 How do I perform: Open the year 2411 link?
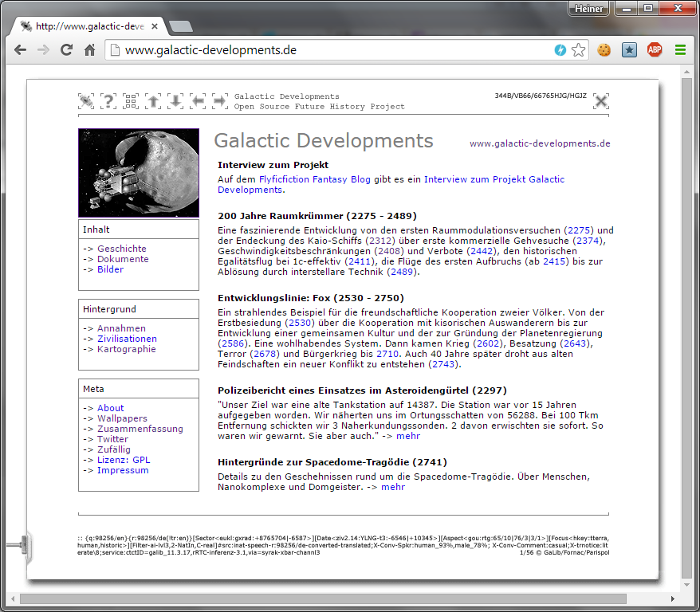360,261
